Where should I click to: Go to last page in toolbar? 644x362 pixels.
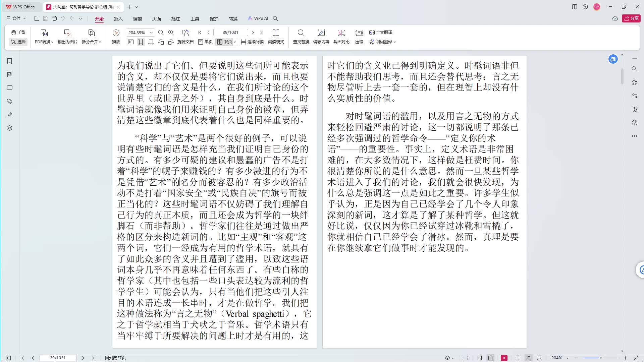coord(262,33)
